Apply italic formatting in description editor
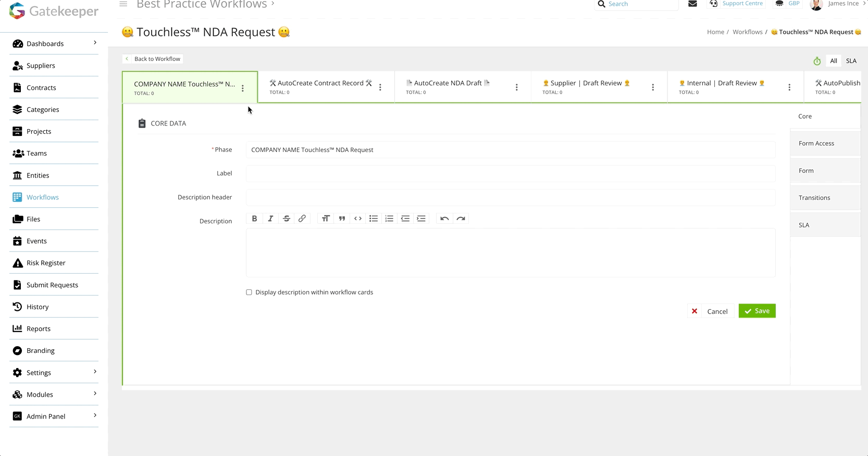Screen dimensions: 868x456 tap(270, 219)
